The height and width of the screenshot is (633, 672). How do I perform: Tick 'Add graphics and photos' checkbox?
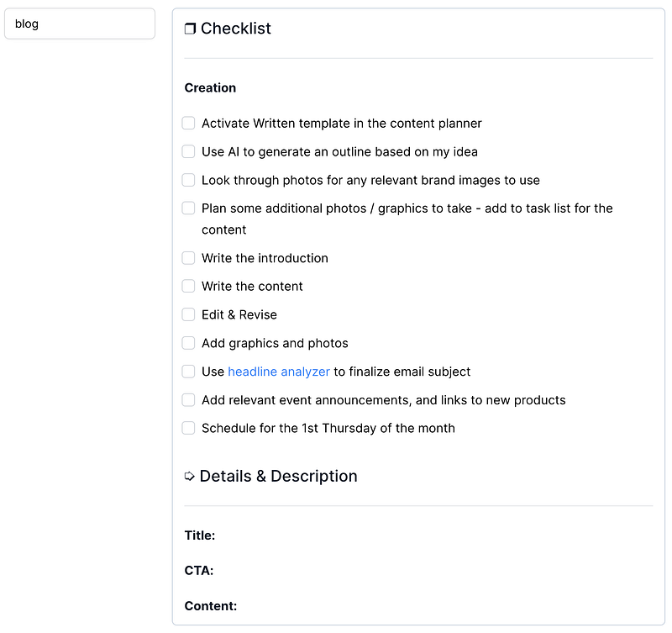189,343
